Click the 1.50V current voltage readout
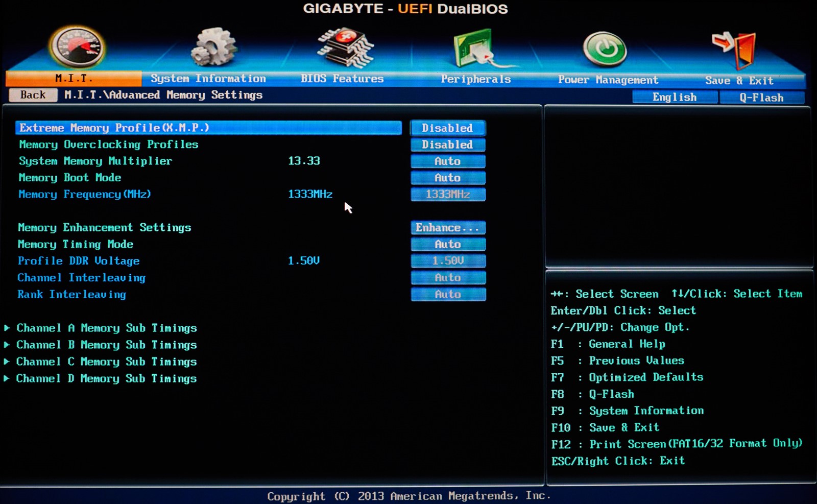 click(304, 261)
